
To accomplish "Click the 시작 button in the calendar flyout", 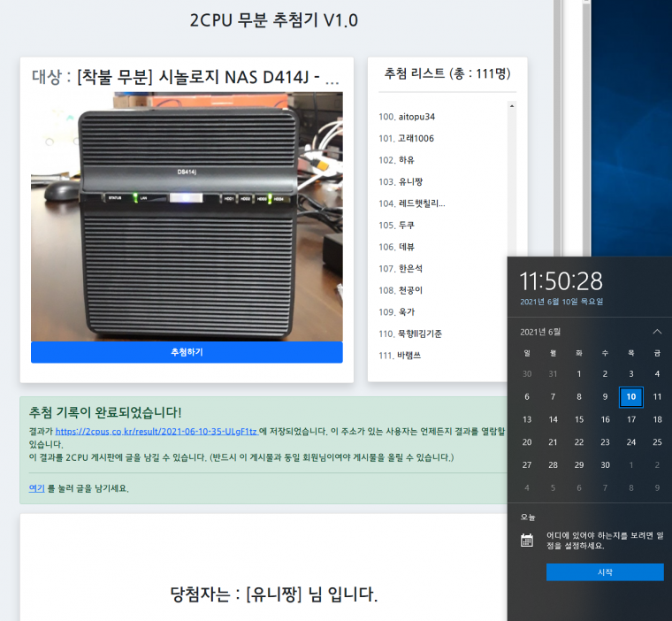I will [605, 572].
